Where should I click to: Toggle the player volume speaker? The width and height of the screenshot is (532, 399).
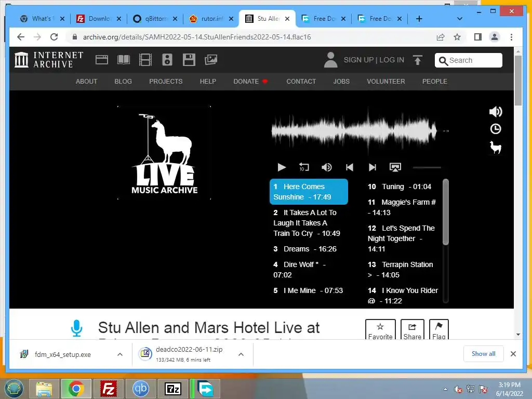[327, 167]
